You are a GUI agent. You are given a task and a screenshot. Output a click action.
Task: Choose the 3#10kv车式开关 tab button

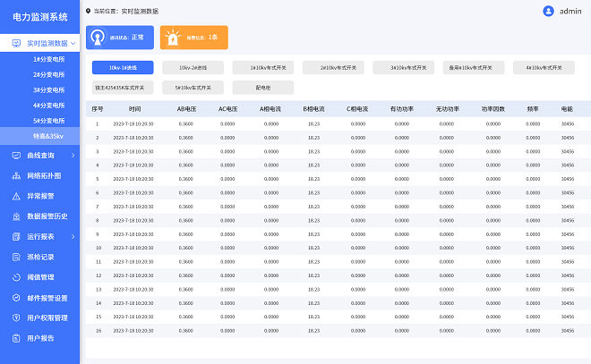[403, 67]
